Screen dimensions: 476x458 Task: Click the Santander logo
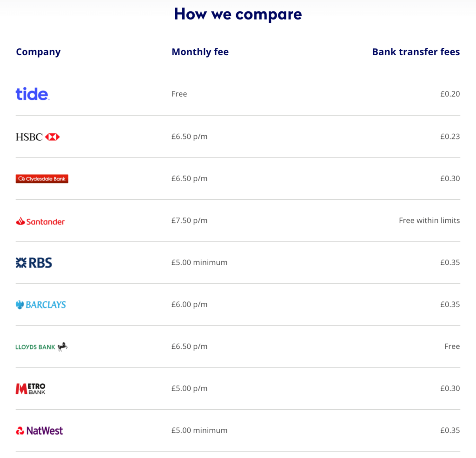[40, 221]
